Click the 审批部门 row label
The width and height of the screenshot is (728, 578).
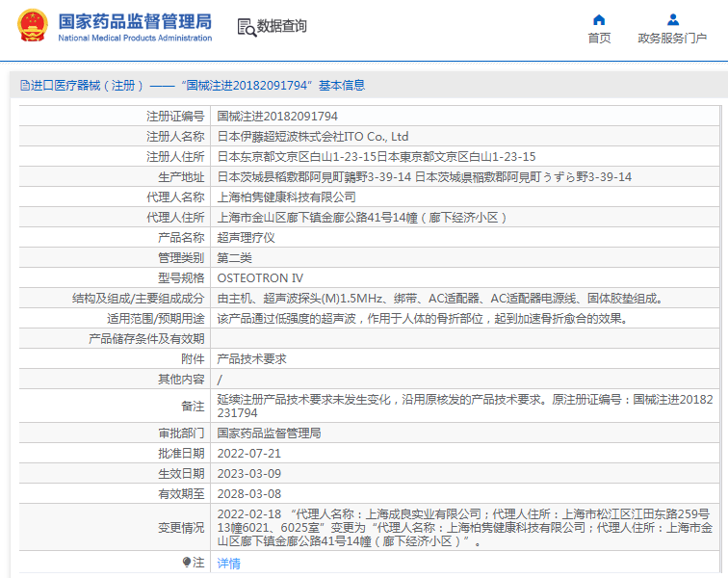pos(181,433)
